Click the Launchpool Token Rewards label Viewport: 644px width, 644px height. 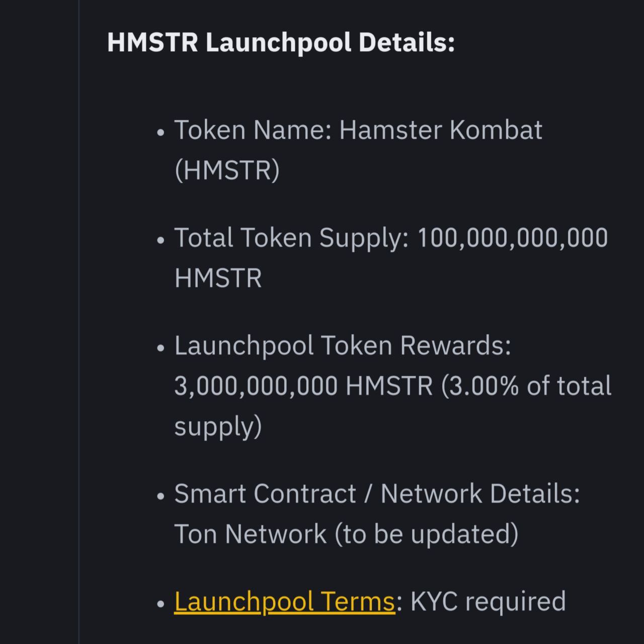pos(343,346)
